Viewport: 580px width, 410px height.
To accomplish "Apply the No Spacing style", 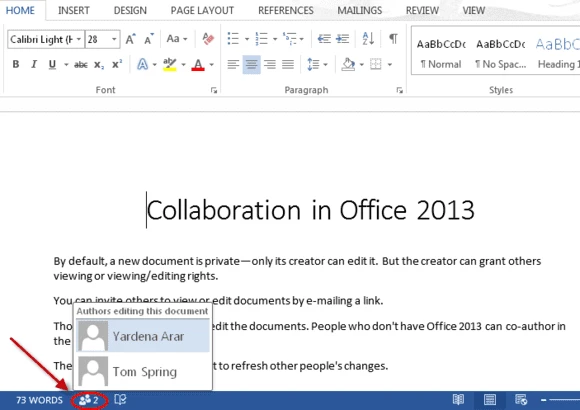I will point(500,54).
